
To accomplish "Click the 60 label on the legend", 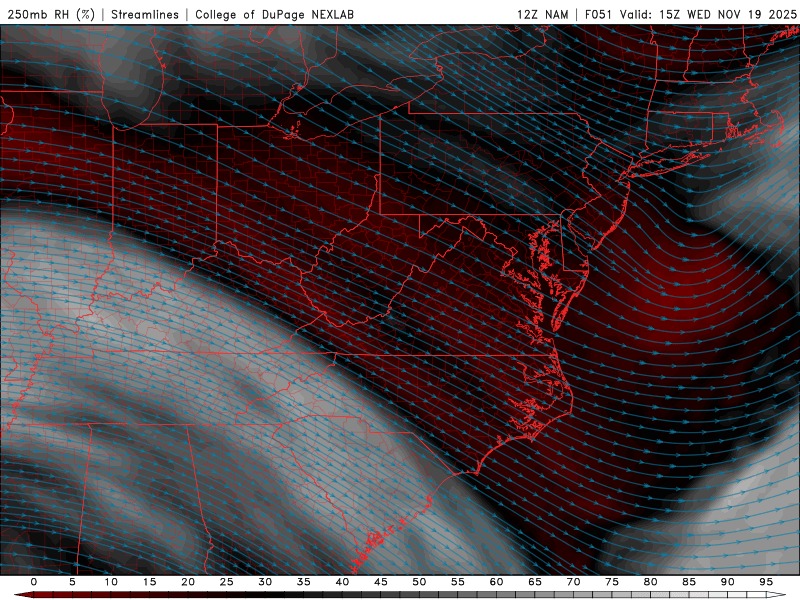I will coord(496,582).
